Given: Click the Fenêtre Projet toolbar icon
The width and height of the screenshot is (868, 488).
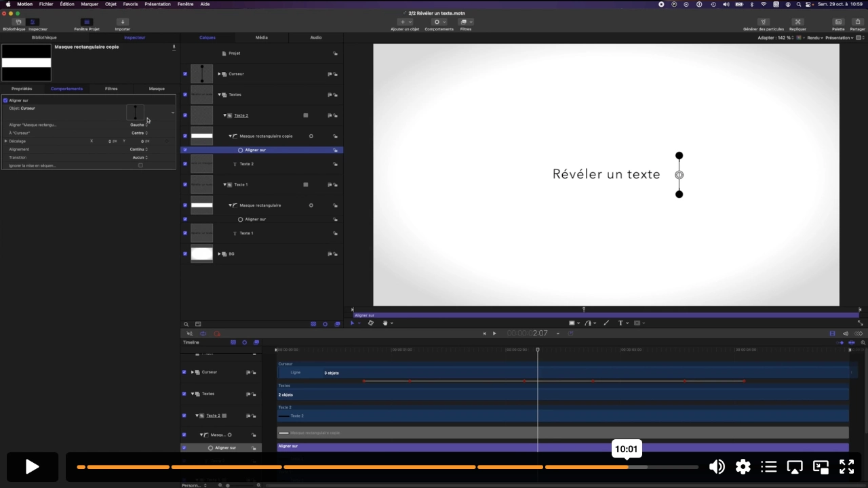Looking at the screenshot, I should click(87, 22).
